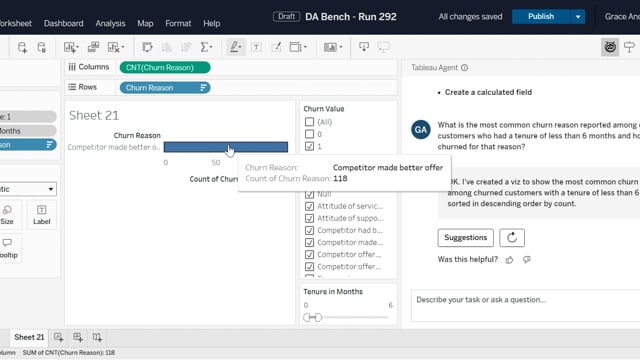The image size is (640, 360).
Task: Click the format brush icon
Action: pos(276,47)
